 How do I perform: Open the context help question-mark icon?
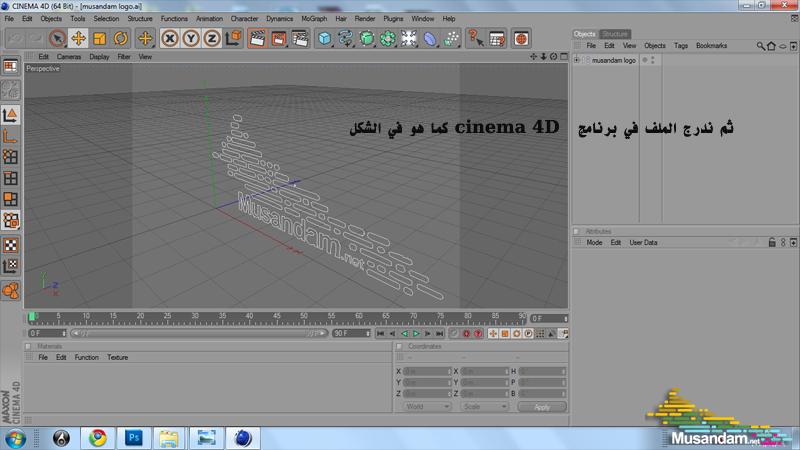coord(476,38)
